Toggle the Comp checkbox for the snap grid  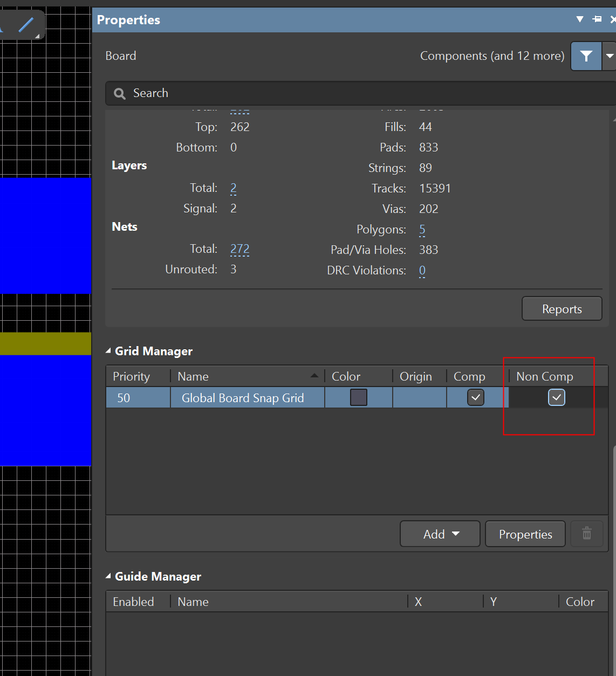click(475, 397)
